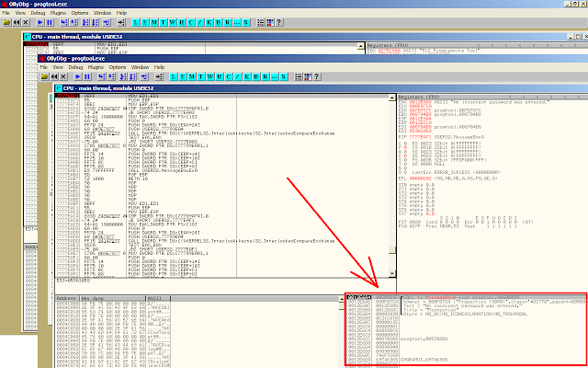The height and width of the screenshot is (368, 588).
Task: Click Step into icon in front toolbar
Action: [101, 76]
